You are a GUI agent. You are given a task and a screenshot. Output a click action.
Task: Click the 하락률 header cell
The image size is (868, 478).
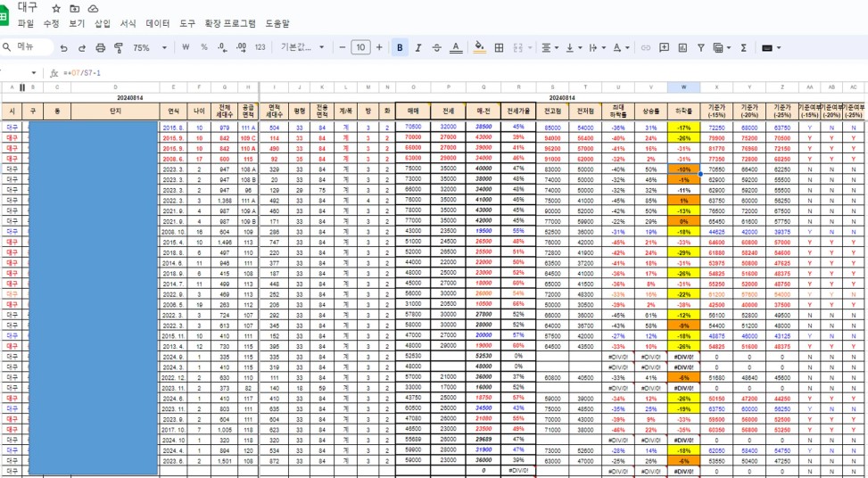(x=683, y=111)
